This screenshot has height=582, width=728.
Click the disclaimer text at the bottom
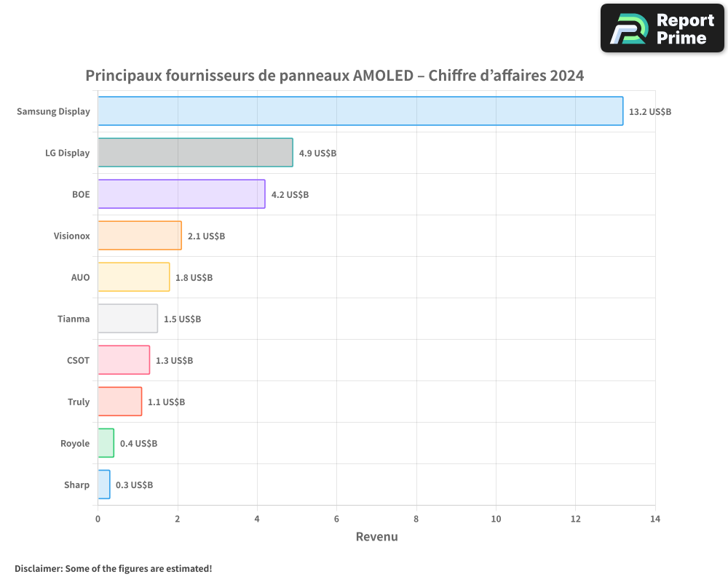(x=113, y=569)
